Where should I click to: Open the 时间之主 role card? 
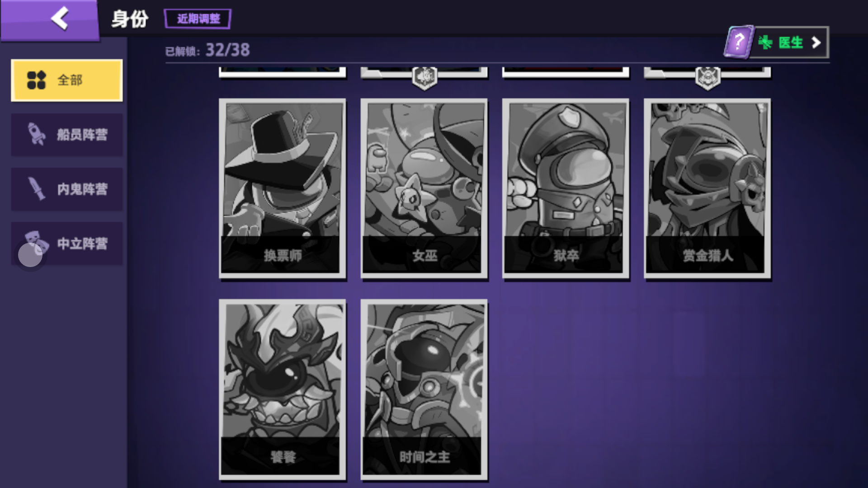[x=424, y=389]
